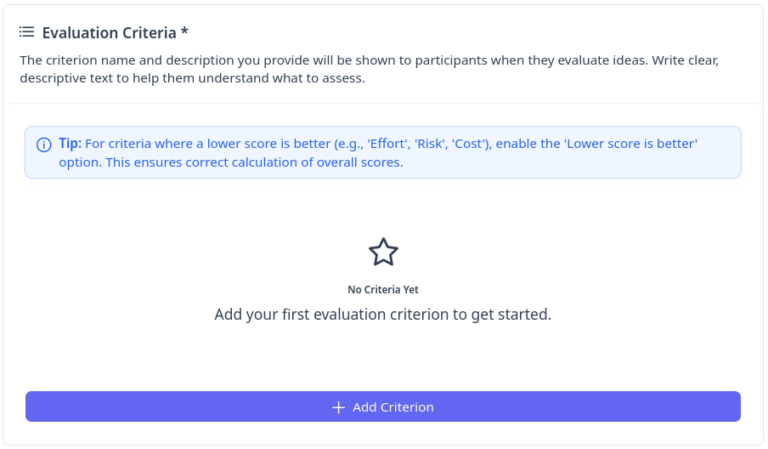Click 'Write clear, descriptive text' in the description
Screen dimensions: 768x449
coord(686,60)
